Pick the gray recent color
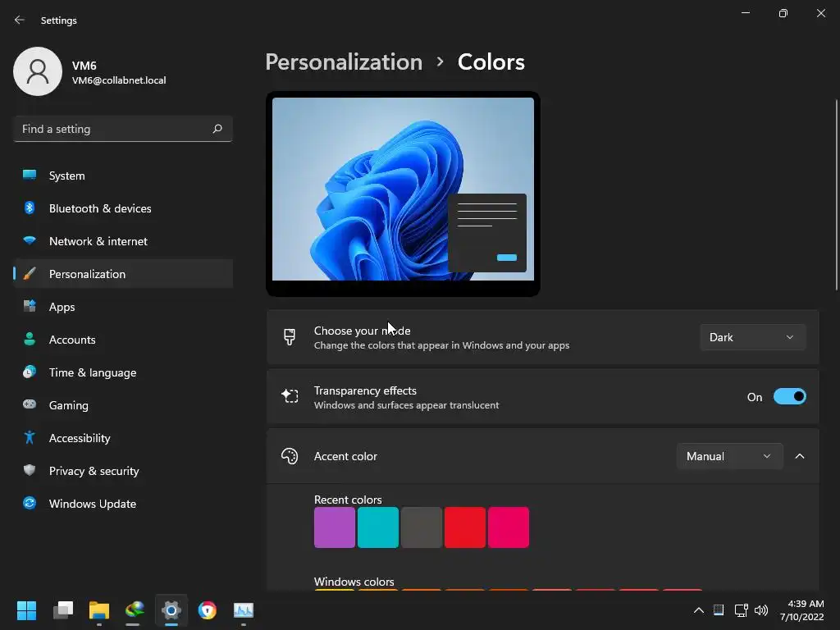840x630 pixels. (421, 527)
